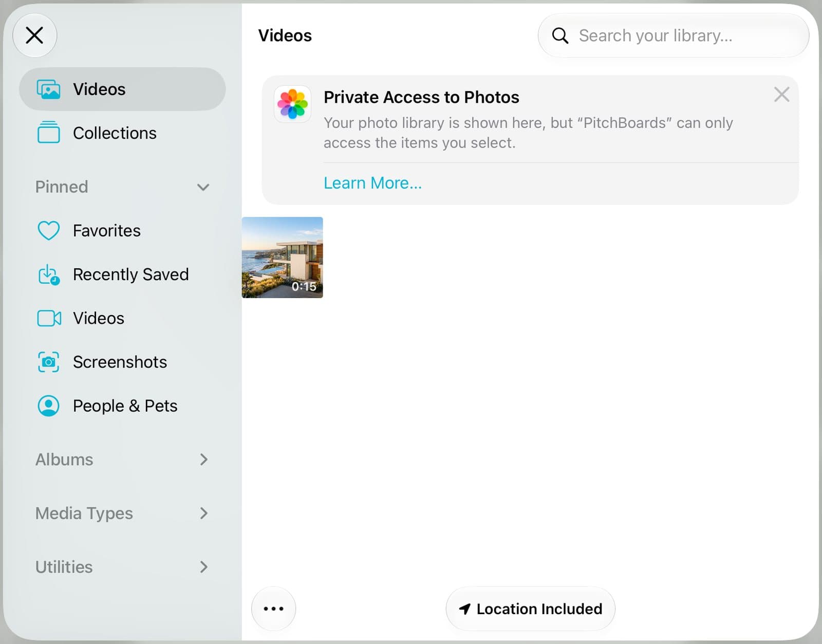
Task: Click the Utilities section heading
Action: point(64,567)
